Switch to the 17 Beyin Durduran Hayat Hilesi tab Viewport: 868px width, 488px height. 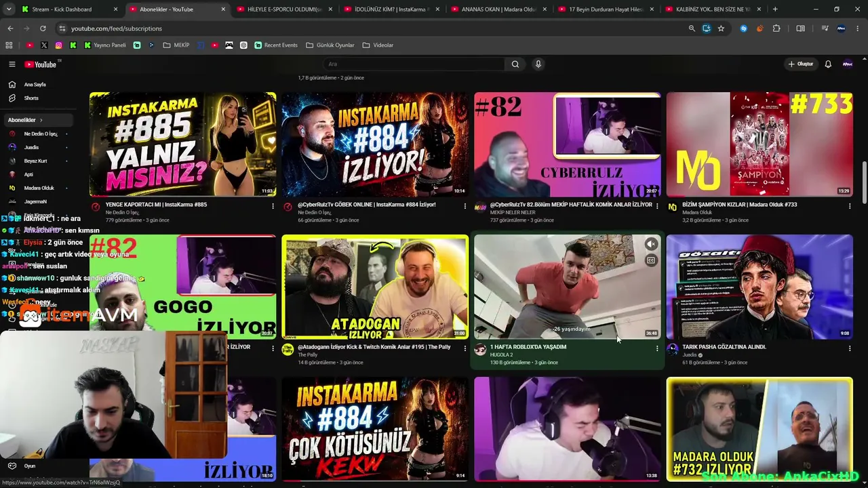click(x=608, y=9)
